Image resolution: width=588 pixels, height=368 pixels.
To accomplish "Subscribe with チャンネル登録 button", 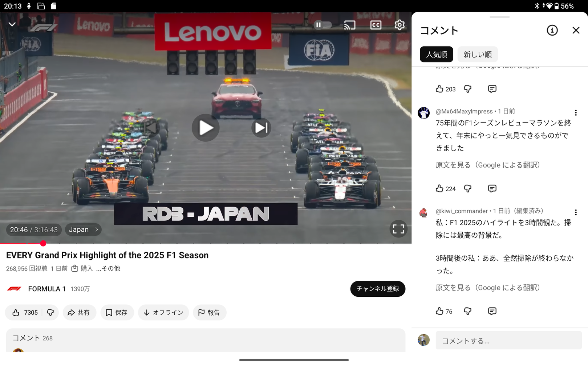I will (x=377, y=289).
